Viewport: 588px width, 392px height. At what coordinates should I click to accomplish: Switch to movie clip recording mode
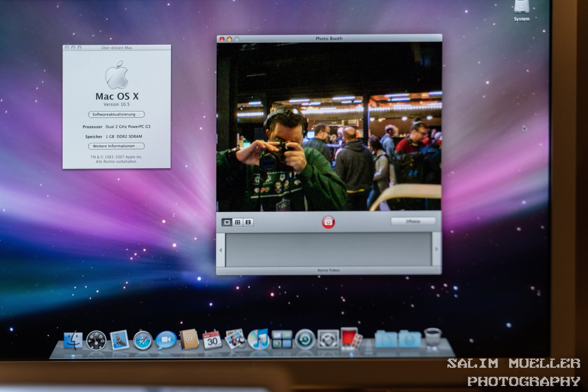(248, 222)
